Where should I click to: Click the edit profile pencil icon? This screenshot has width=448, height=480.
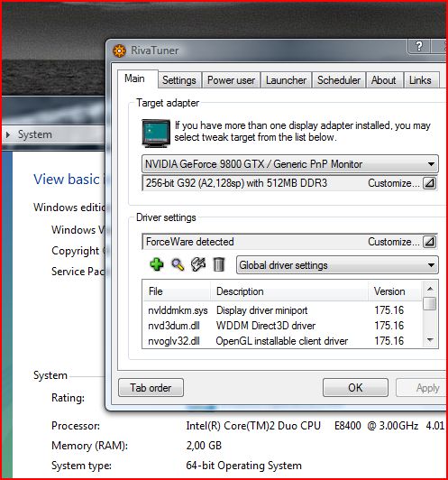point(198,264)
